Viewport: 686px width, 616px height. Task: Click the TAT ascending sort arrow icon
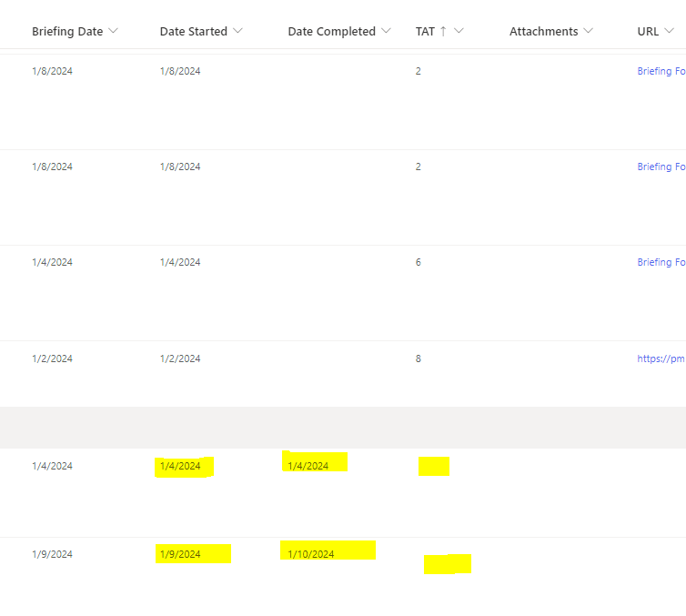[443, 32]
